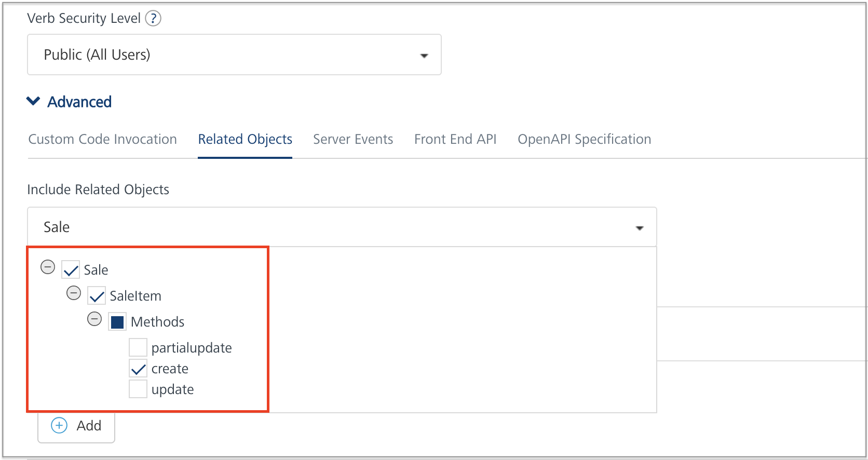Collapse the Sale tree node
The image size is (868, 460).
[48, 267]
